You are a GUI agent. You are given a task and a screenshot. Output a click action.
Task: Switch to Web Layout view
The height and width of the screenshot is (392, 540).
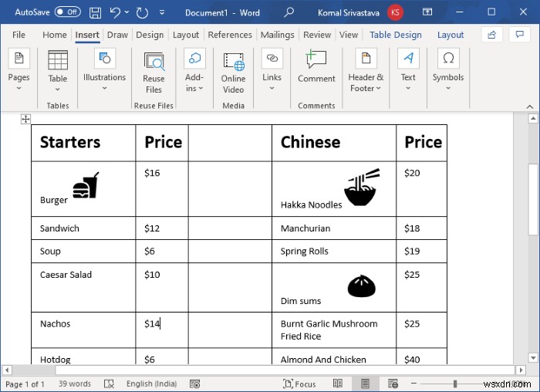click(393, 384)
